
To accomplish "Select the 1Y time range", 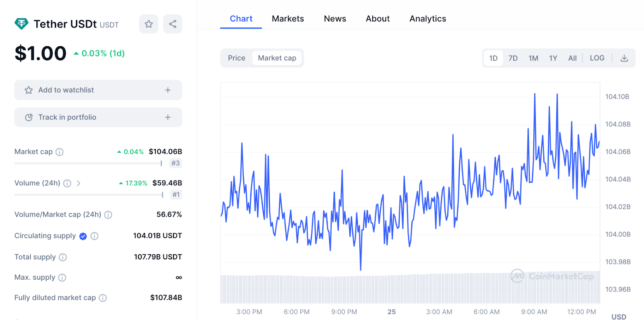I will coord(553,58).
